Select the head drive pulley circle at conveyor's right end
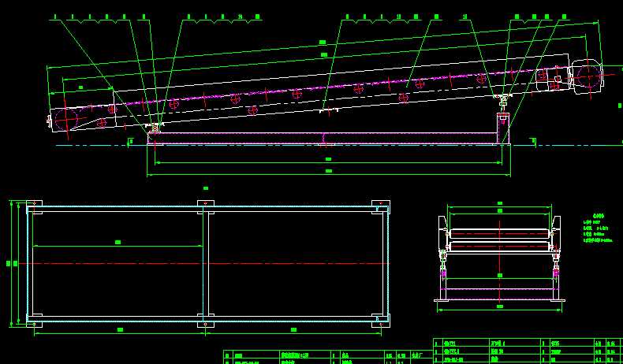This screenshot has width=623, height=364. 588,76
